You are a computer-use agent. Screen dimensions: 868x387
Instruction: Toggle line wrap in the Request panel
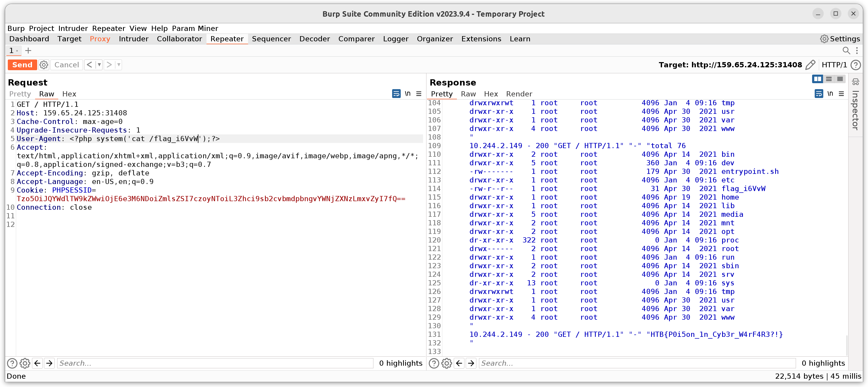click(x=396, y=94)
